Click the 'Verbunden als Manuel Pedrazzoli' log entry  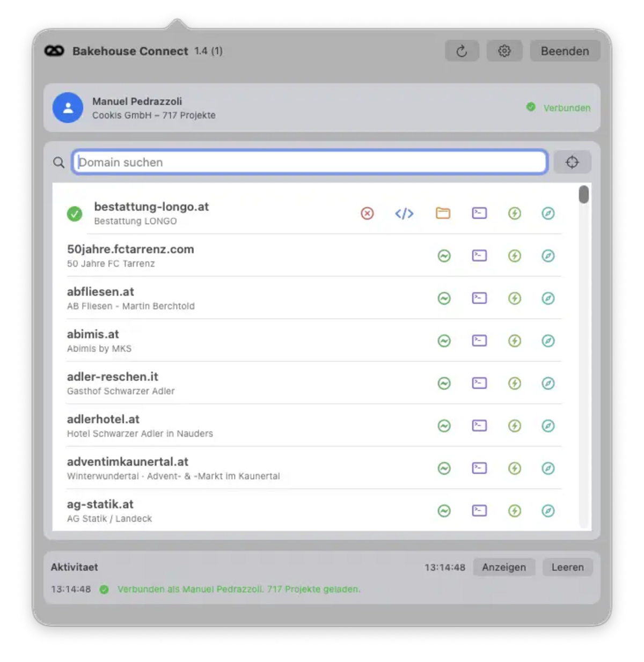(x=239, y=589)
